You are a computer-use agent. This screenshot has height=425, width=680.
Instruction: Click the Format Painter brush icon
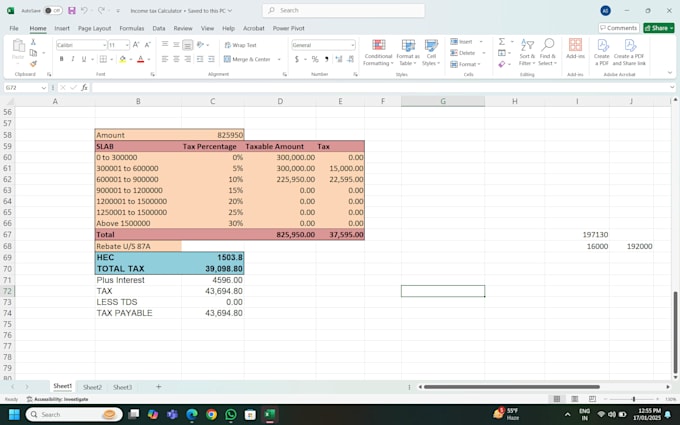(x=33, y=63)
